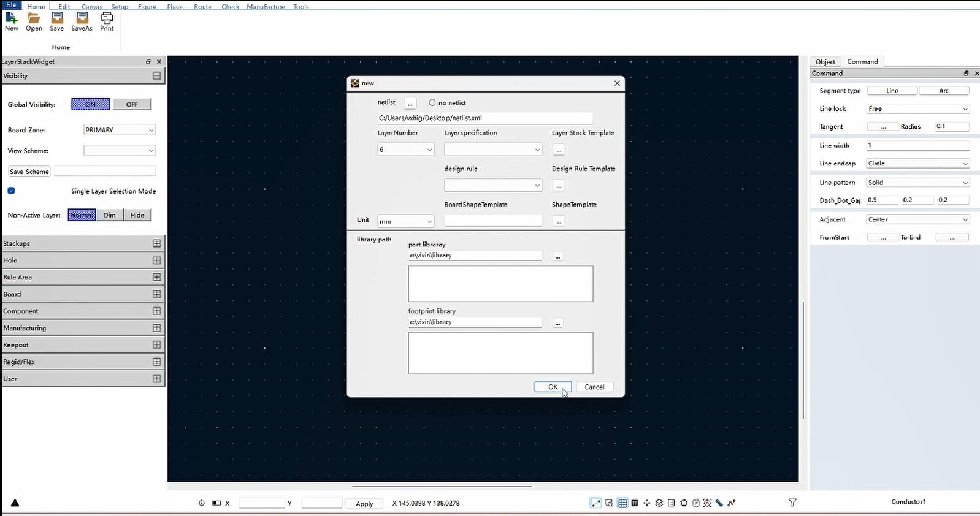The width and height of the screenshot is (980, 516).
Task: Open the Unit dropdown set to mm
Action: (x=405, y=221)
